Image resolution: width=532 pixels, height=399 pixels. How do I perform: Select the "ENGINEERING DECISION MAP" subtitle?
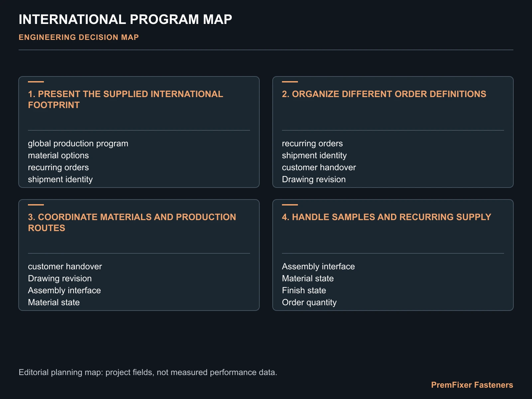coord(79,37)
